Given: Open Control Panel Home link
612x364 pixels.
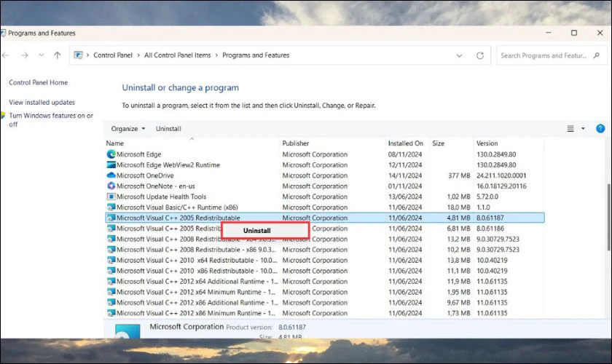Looking at the screenshot, I should point(38,82).
